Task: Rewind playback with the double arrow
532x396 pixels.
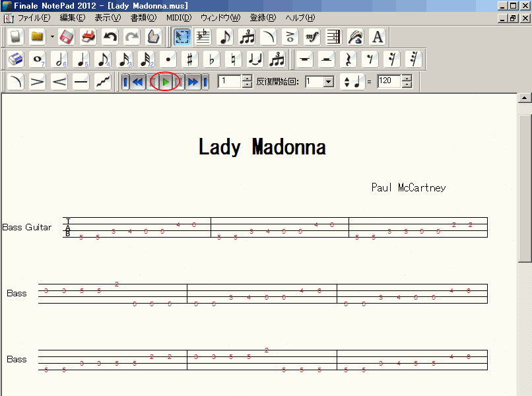Action: (137, 82)
